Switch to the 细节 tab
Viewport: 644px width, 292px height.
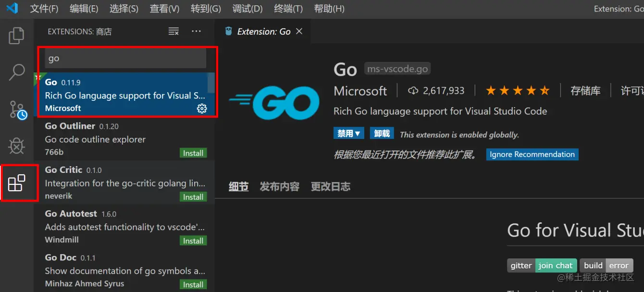pos(238,186)
